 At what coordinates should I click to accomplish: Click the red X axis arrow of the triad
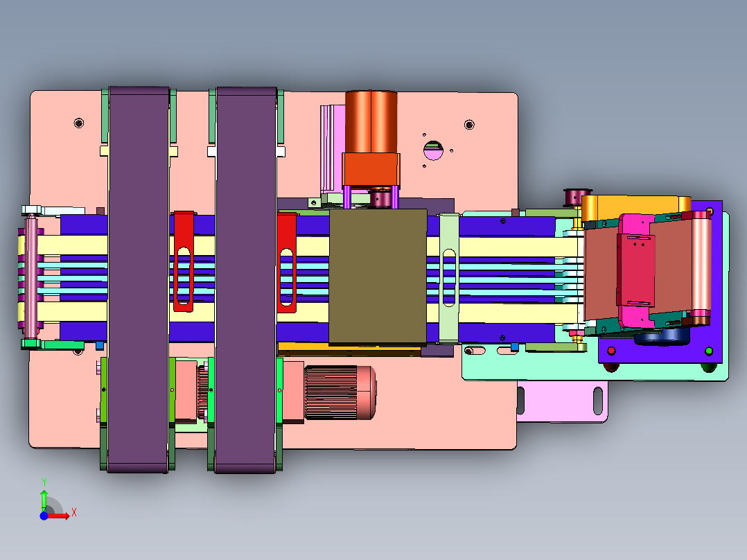(59, 516)
